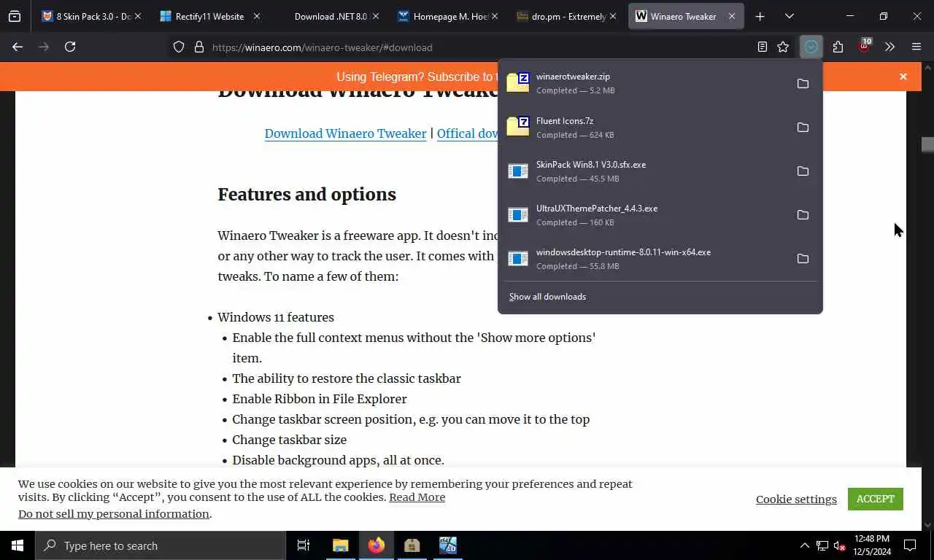
Task: Open the Read More cookie link
Action: 417,497
